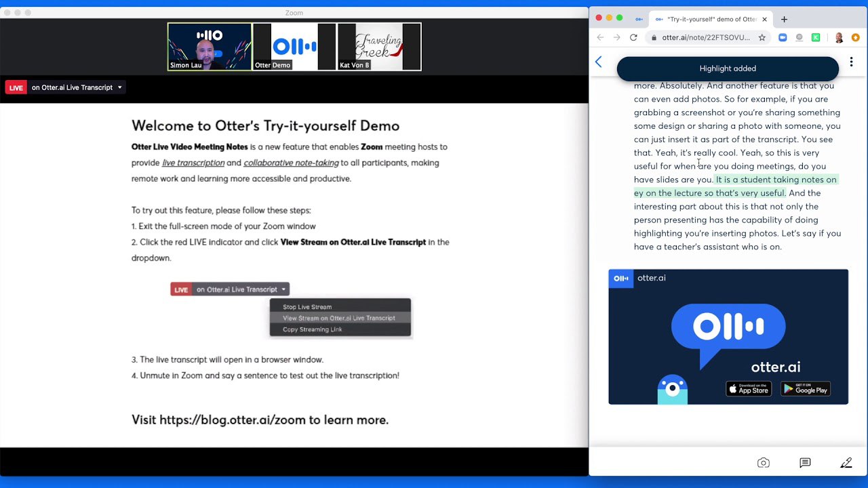Click the red LIVE indicator in Zoom
This screenshot has height=488, width=868.
click(16, 87)
